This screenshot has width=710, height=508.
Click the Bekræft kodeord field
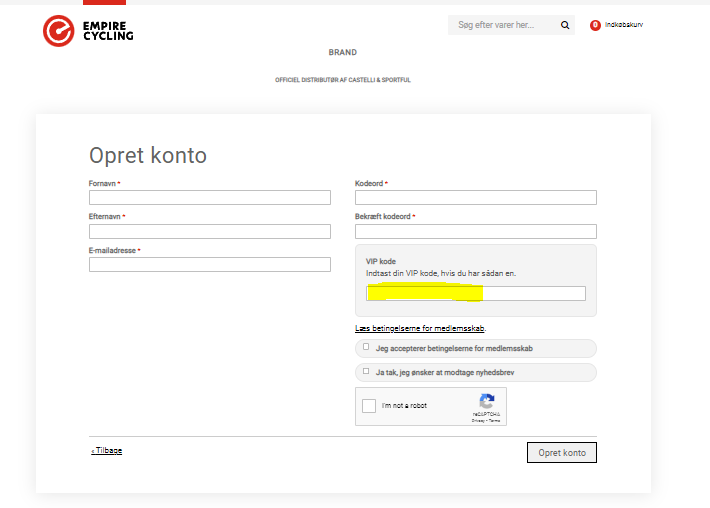(x=475, y=231)
